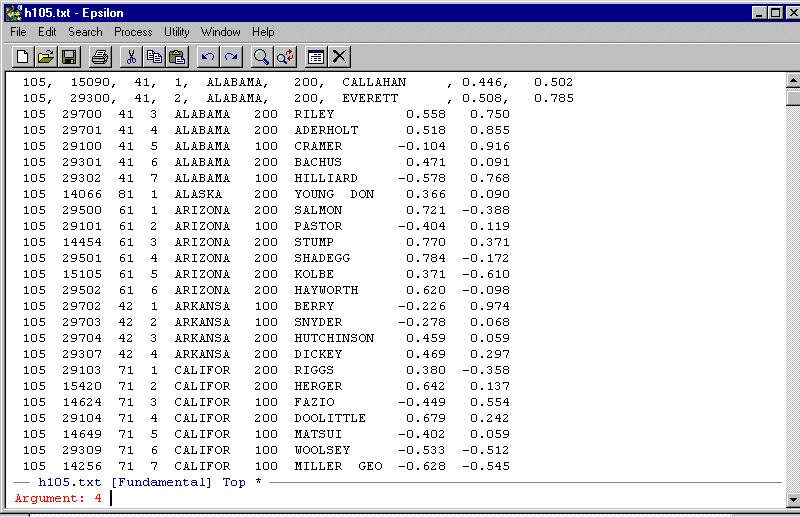The image size is (800, 517).
Task: Open the File menu
Action: pos(18,32)
